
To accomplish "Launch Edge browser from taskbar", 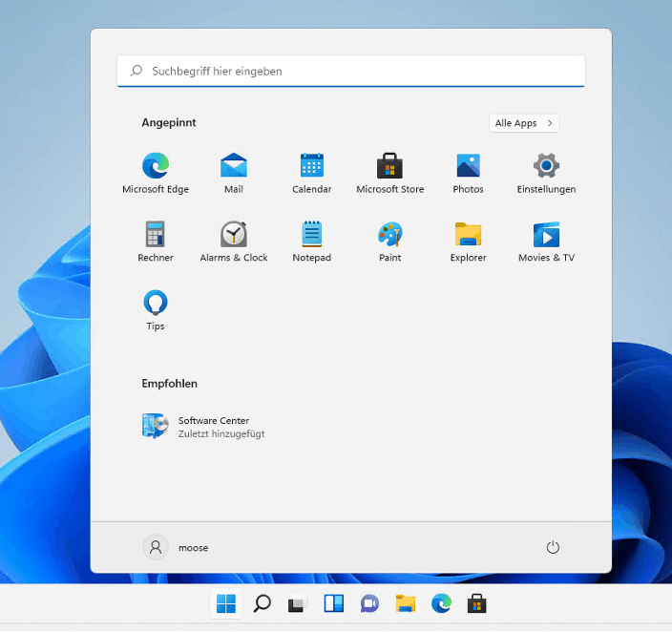I will pos(441,604).
